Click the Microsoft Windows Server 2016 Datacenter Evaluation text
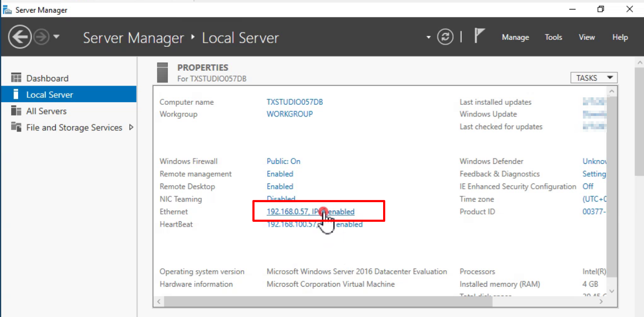644x317 pixels. (x=357, y=271)
